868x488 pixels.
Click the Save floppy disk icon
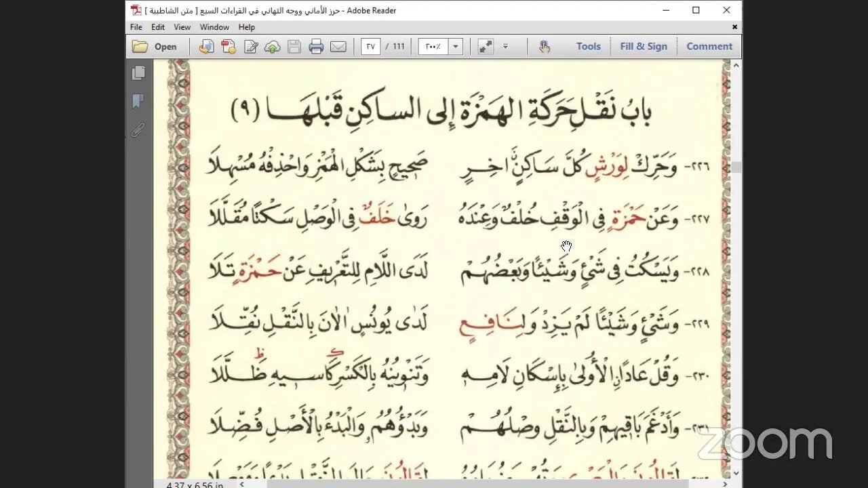point(294,47)
